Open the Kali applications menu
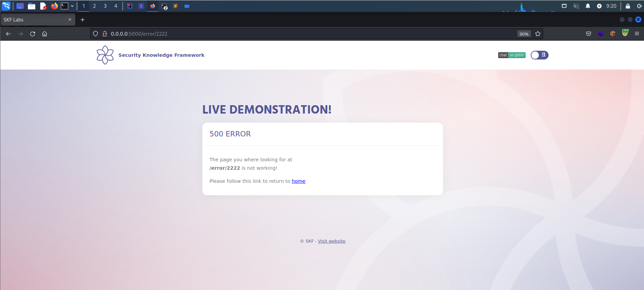Viewport: 644px width, 290px height. click(6, 6)
